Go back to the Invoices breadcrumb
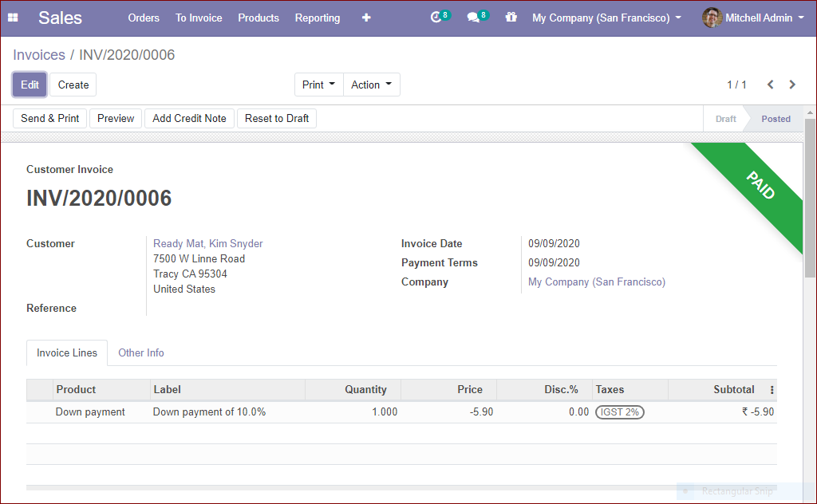Viewport: 817px width, 504px height. 39,55
